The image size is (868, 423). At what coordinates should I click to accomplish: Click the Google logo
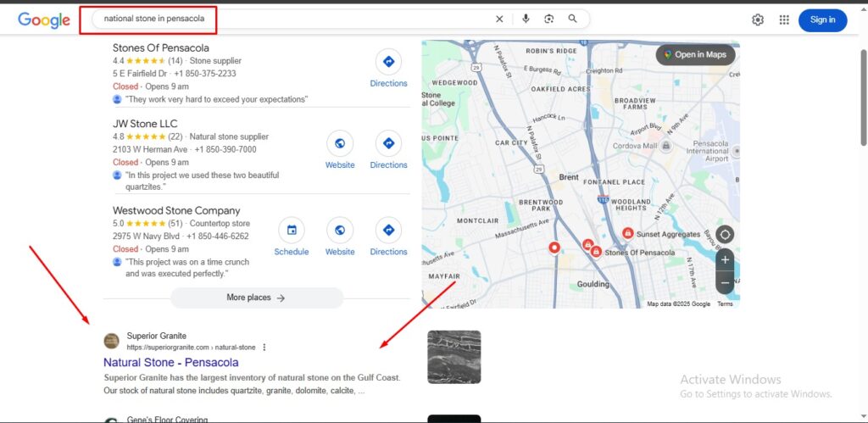pyautogui.click(x=44, y=20)
